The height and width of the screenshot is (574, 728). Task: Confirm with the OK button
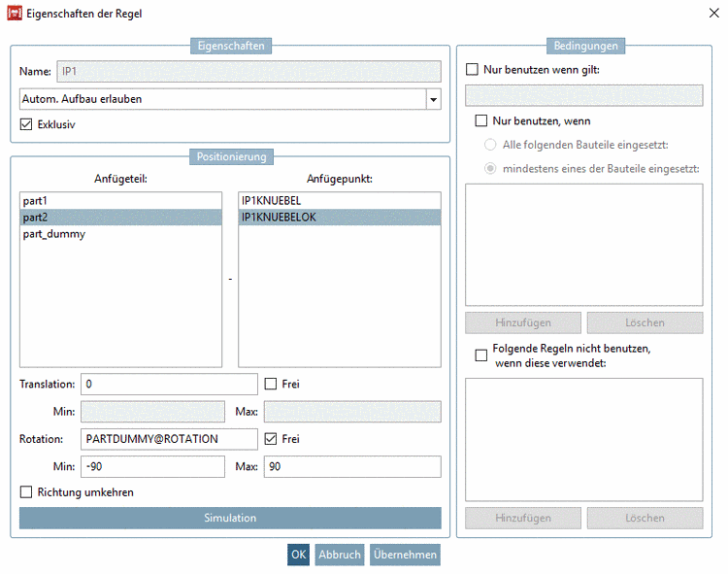click(x=298, y=555)
